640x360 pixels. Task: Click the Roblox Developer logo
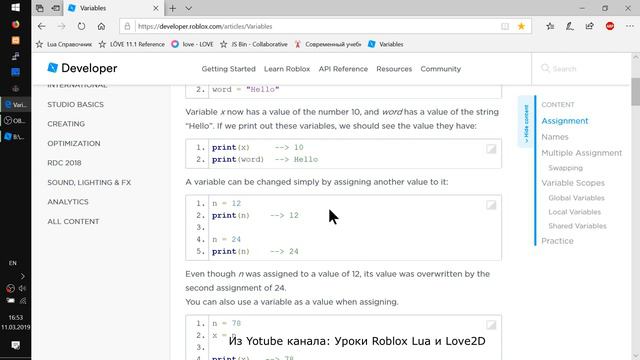click(x=82, y=68)
